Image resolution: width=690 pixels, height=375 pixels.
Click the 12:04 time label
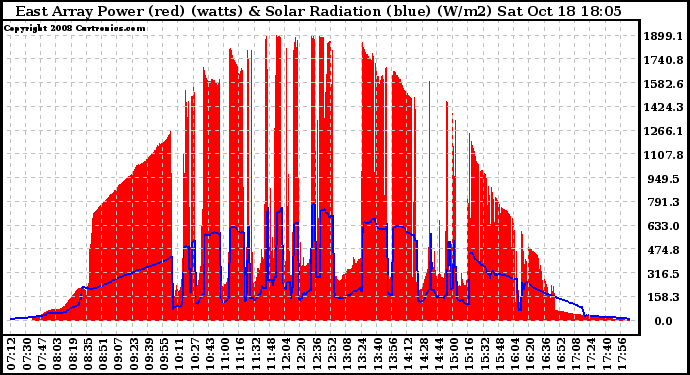click(286, 353)
